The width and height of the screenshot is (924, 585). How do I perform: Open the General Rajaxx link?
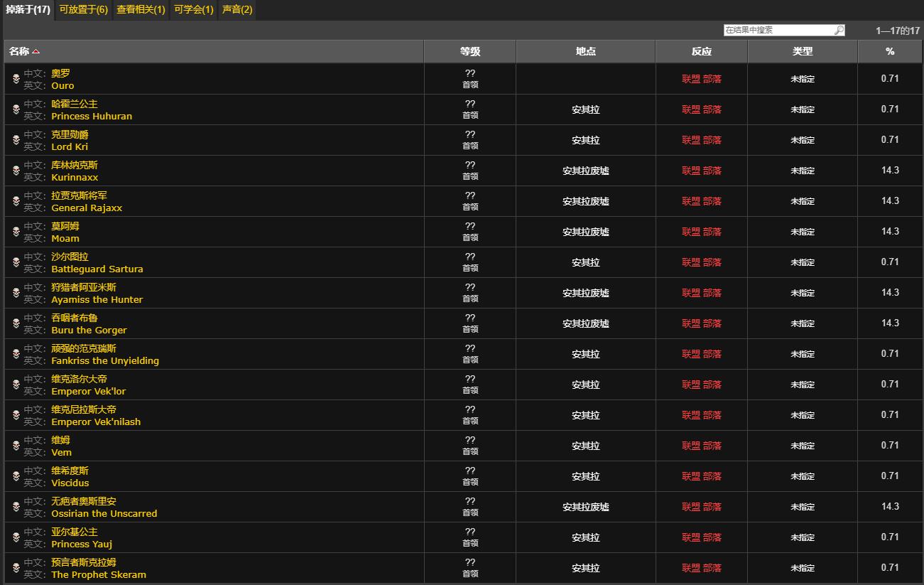pos(87,208)
